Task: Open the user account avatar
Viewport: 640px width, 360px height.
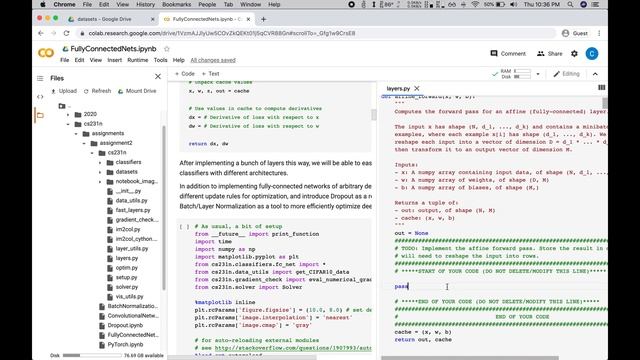Action: pos(592,53)
